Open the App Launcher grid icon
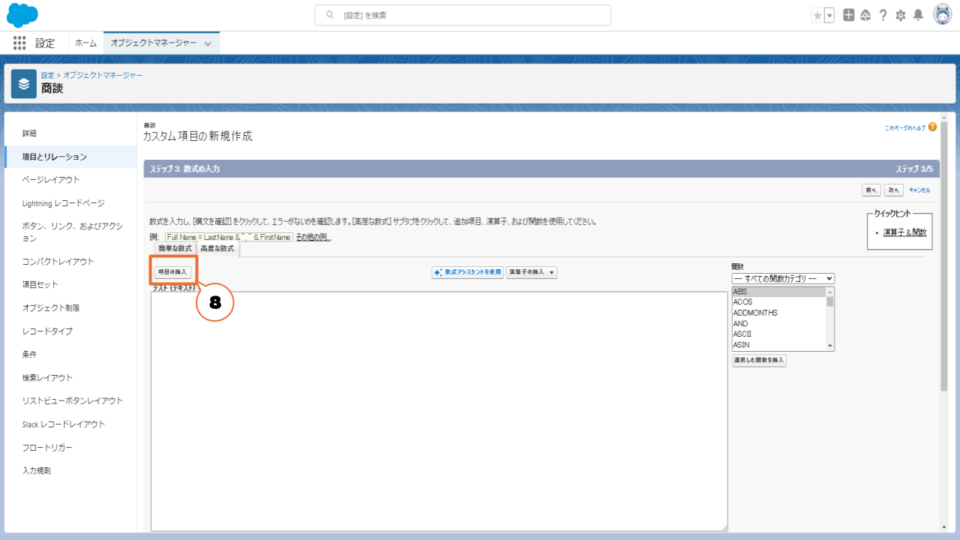This screenshot has height=540, width=960. click(20, 43)
